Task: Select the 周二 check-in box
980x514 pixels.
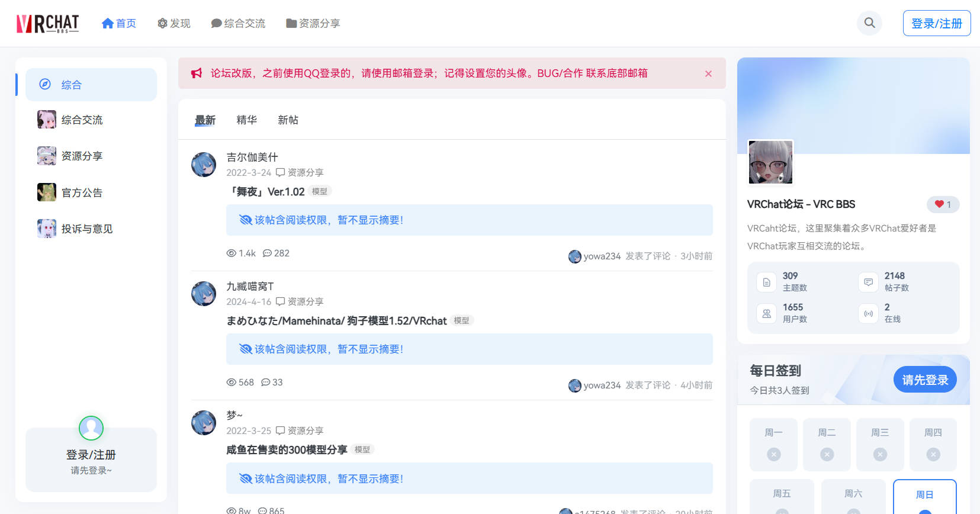Action: pyautogui.click(x=827, y=444)
